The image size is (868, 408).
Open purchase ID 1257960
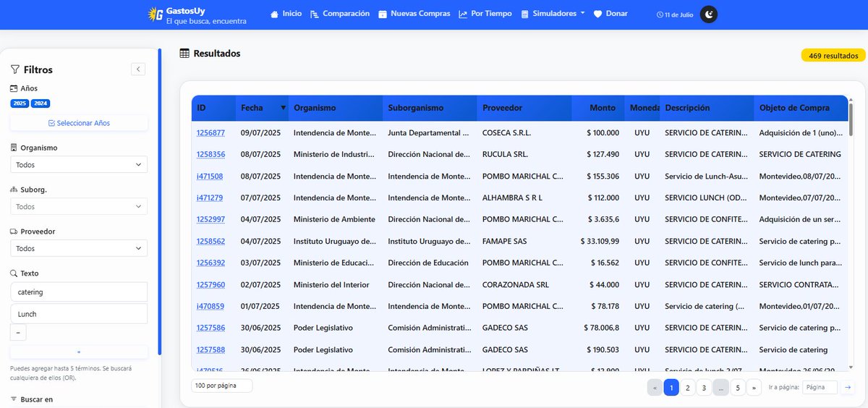(x=210, y=284)
